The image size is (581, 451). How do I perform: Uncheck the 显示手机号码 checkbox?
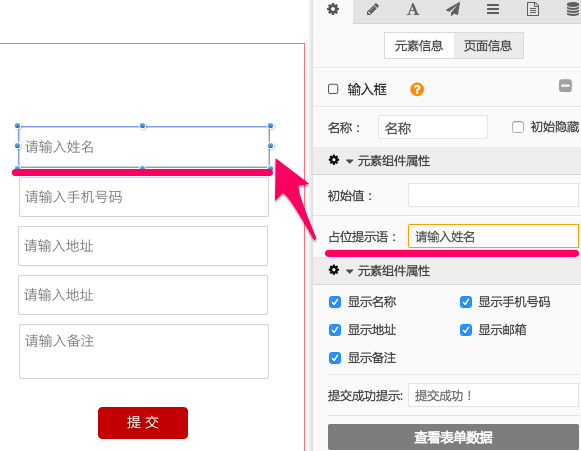point(466,302)
